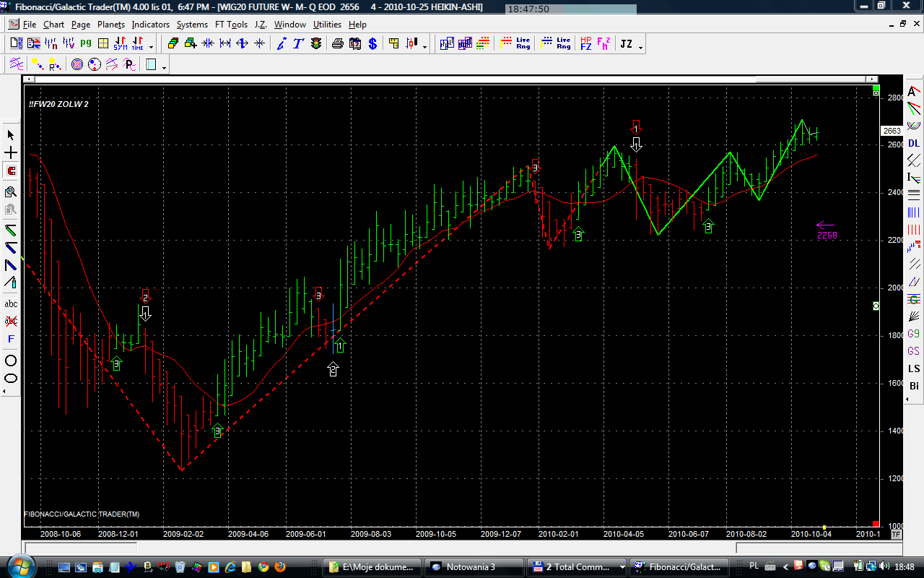Click the traffic light icon

(316, 44)
